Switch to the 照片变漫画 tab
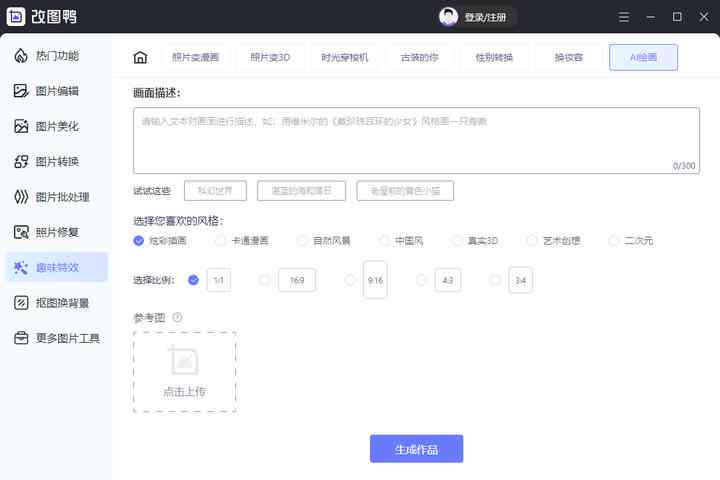The width and height of the screenshot is (720, 480). point(195,57)
